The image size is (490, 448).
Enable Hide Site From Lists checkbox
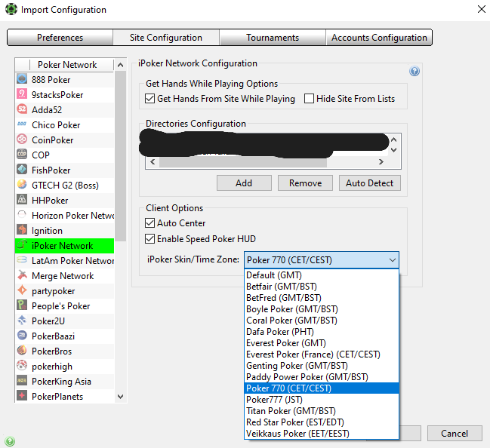pos(309,99)
